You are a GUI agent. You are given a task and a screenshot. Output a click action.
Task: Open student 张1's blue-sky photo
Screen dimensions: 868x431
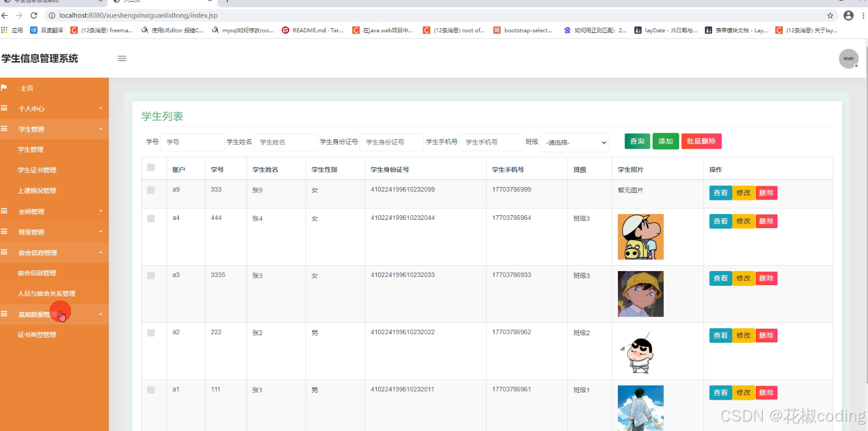(640, 407)
